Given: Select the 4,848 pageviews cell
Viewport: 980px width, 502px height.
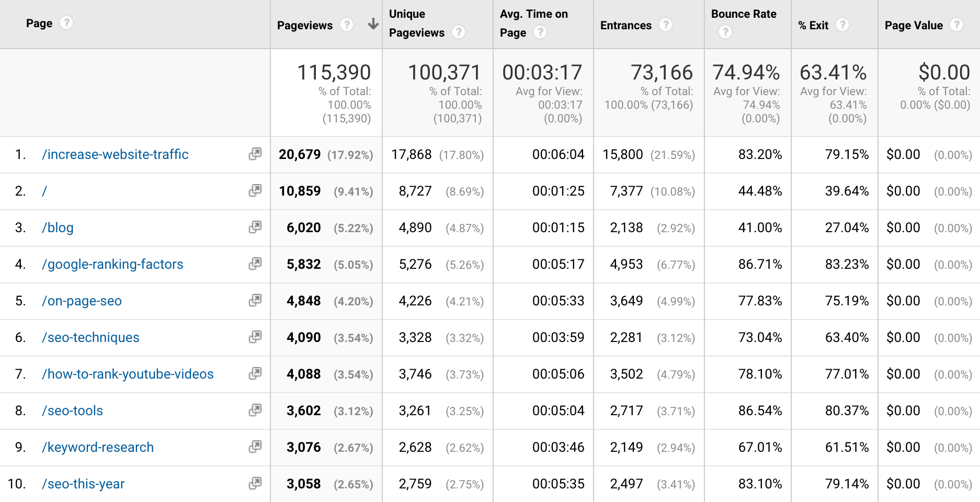Looking at the screenshot, I should point(304,301).
